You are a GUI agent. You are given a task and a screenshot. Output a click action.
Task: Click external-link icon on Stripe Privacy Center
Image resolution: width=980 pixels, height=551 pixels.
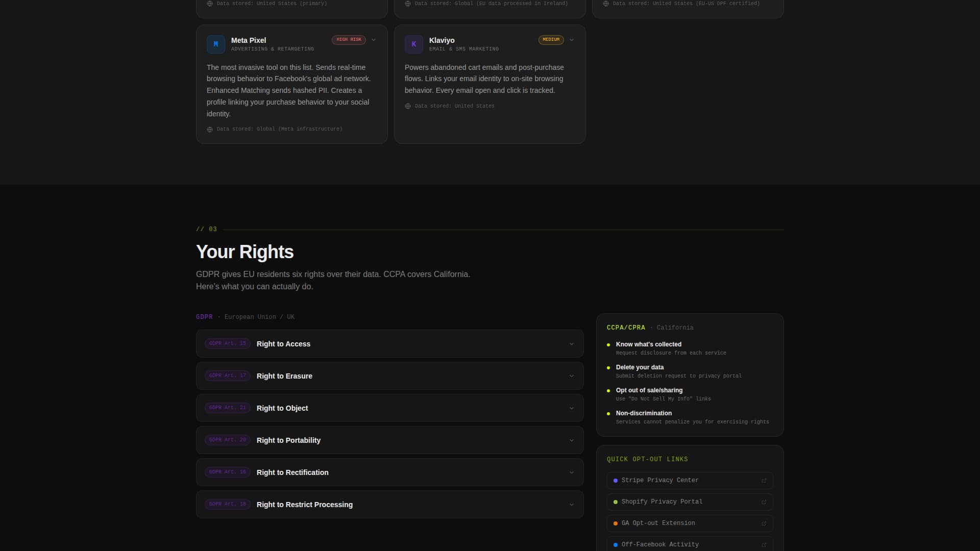click(x=764, y=481)
